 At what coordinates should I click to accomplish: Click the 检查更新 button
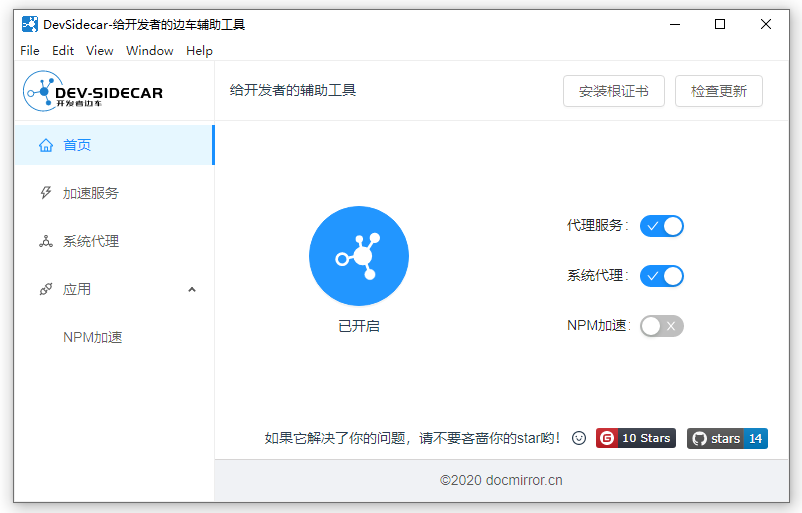click(719, 91)
